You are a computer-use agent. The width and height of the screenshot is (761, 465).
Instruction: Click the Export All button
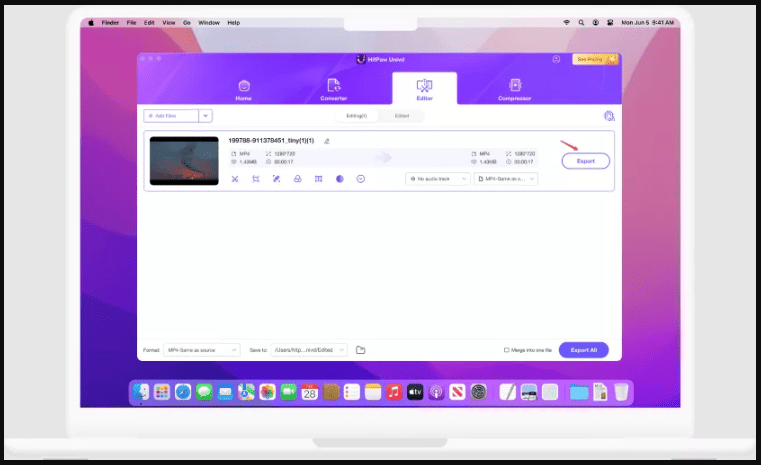[583, 350]
